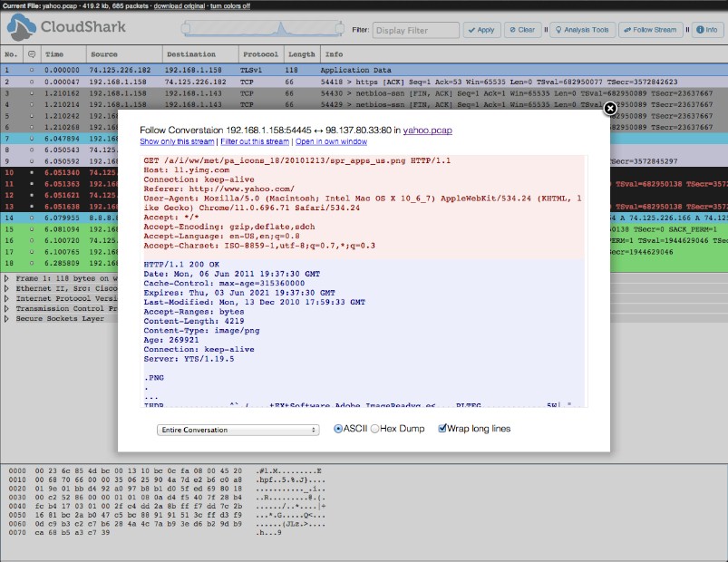Click the packet timeline graph slider
This screenshot has width=728, height=562.
click(x=262, y=29)
